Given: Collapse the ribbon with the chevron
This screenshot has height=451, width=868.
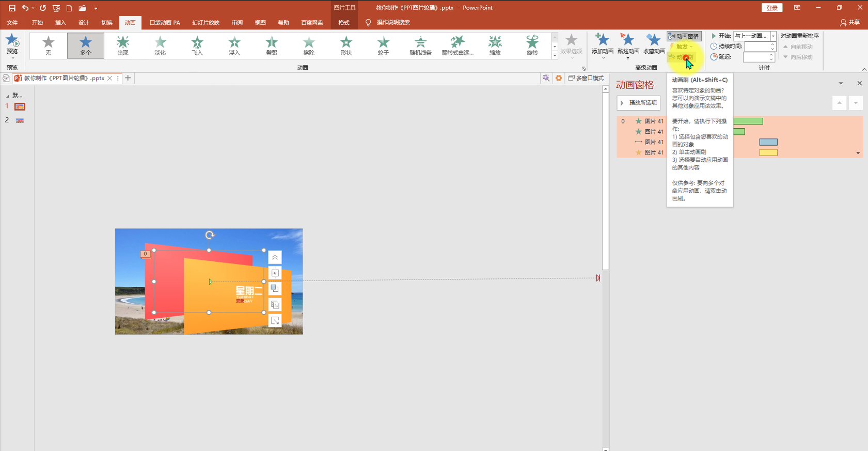Looking at the screenshot, I should click(864, 69).
